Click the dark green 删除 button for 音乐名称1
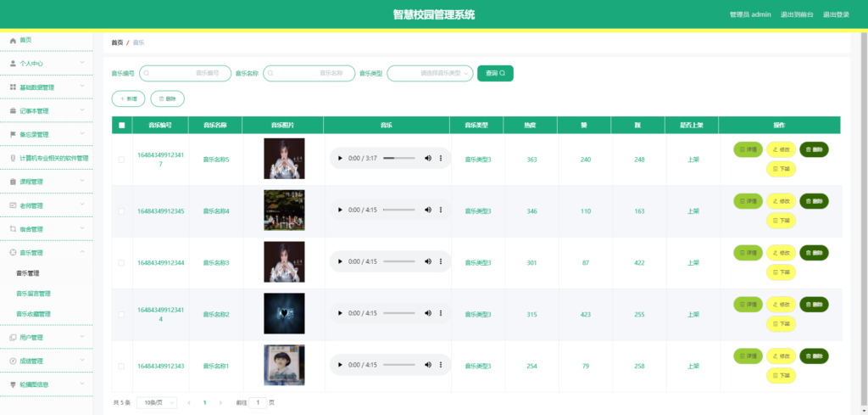Viewport: 868px width, 415px height. coord(814,356)
